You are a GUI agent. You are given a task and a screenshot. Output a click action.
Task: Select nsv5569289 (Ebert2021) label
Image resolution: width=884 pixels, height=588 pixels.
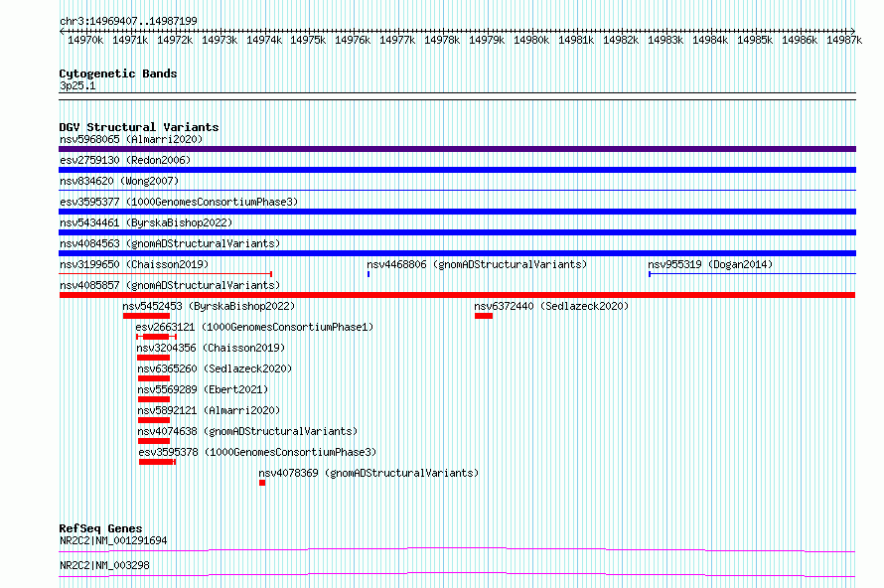(x=203, y=389)
